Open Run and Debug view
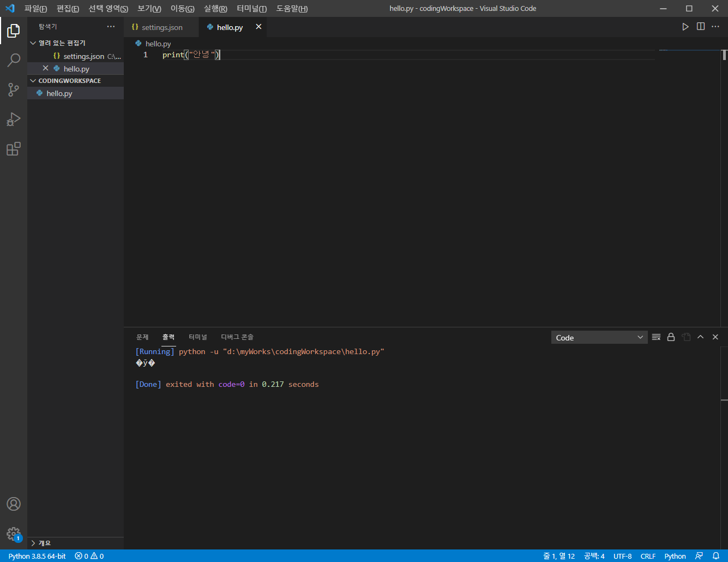 point(14,119)
